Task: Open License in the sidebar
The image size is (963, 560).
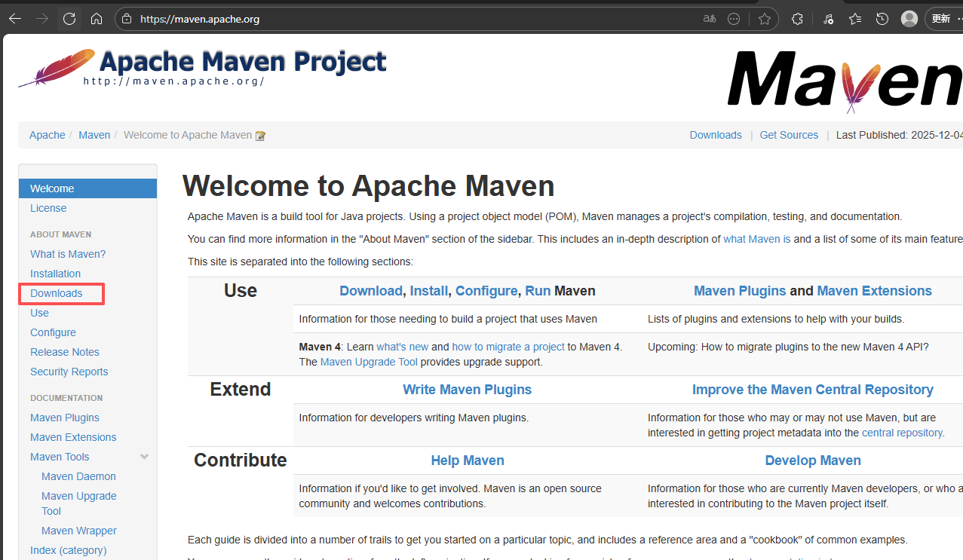Action: click(48, 208)
